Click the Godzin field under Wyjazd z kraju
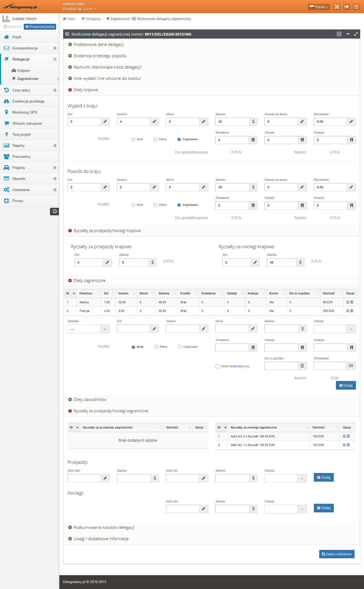Screen dimensions: 364x589 point(133,122)
